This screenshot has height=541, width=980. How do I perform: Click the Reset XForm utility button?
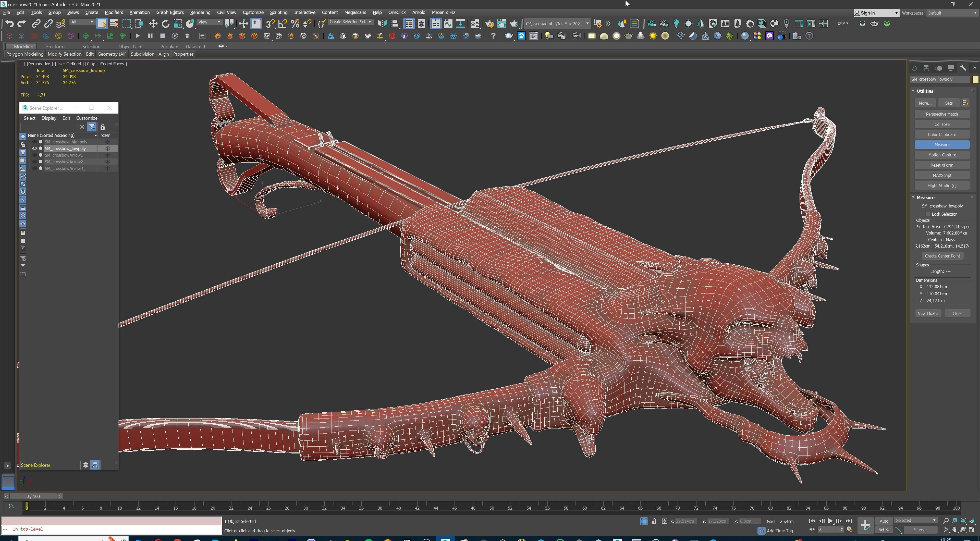click(x=941, y=165)
